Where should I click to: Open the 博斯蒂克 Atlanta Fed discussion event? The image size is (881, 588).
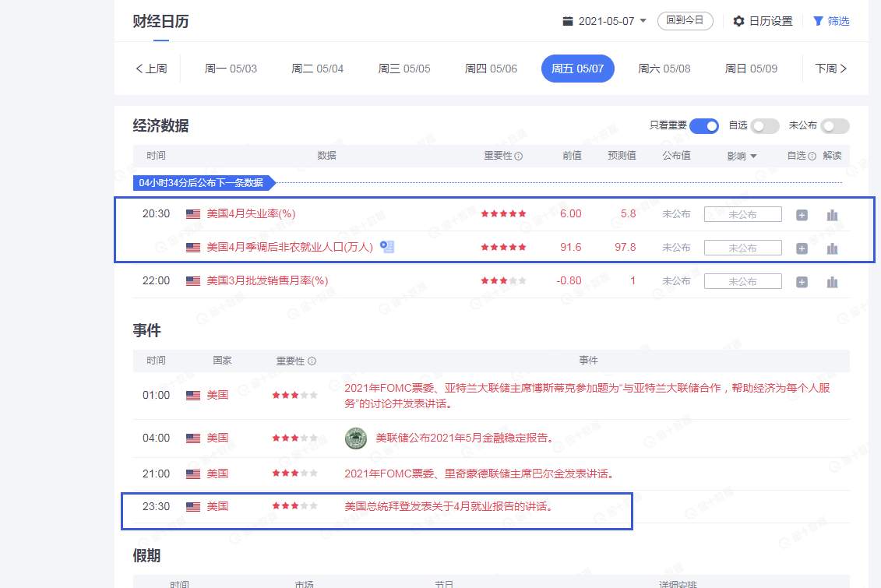pos(587,396)
